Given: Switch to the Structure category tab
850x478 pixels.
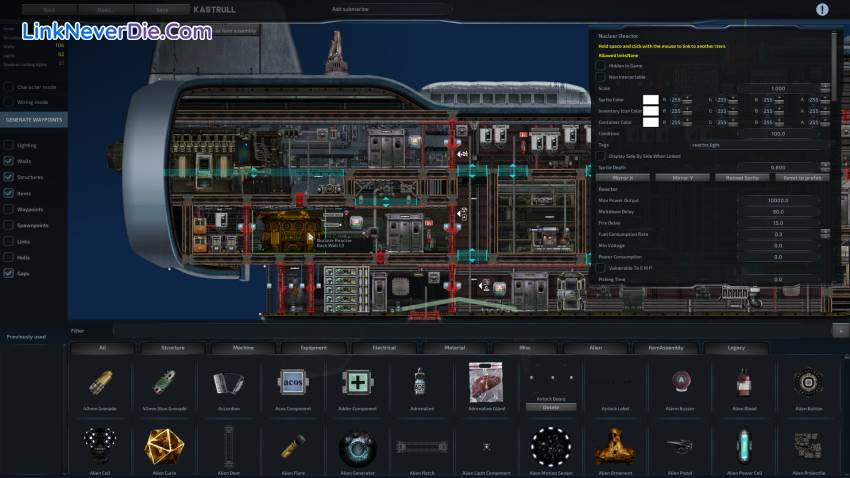Looking at the screenshot, I should (173, 348).
